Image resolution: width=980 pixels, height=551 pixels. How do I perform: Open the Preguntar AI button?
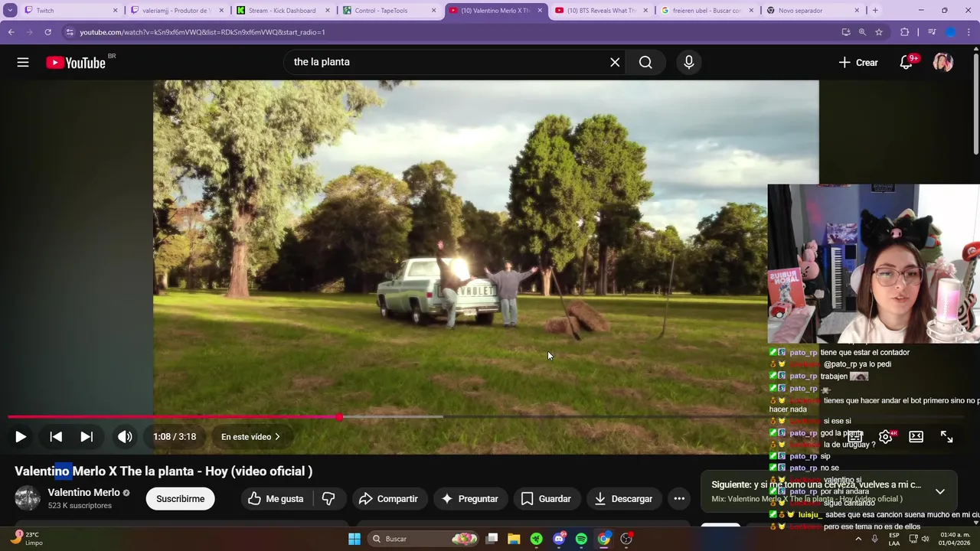(x=469, y=499)
